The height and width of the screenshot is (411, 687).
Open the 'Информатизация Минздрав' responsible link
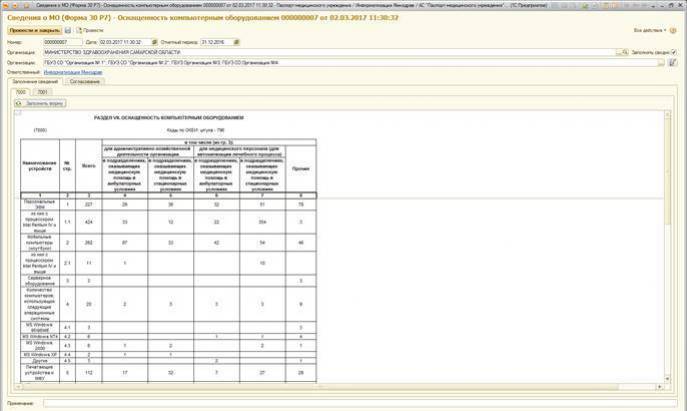point(75,73)
